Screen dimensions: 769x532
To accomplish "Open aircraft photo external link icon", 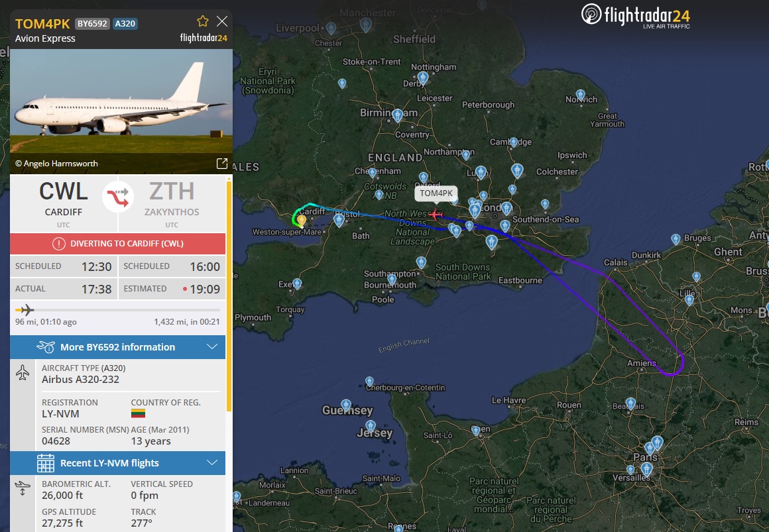I will click(221, 164).
